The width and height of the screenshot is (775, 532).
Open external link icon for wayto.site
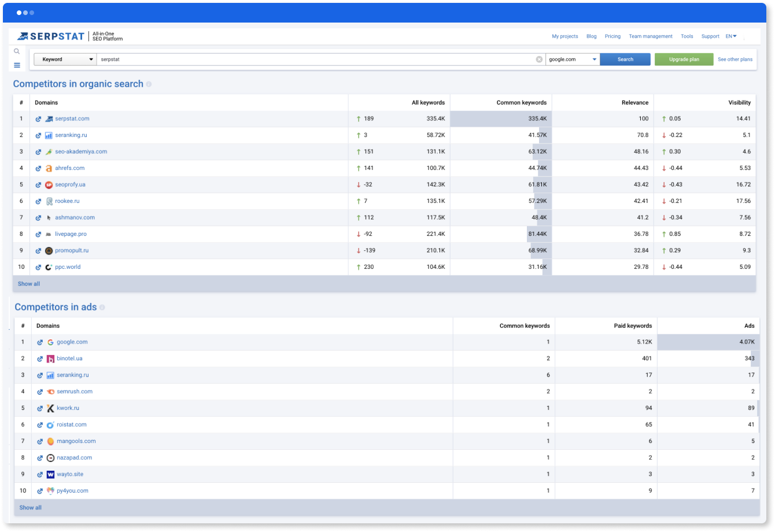coord(40,474)
